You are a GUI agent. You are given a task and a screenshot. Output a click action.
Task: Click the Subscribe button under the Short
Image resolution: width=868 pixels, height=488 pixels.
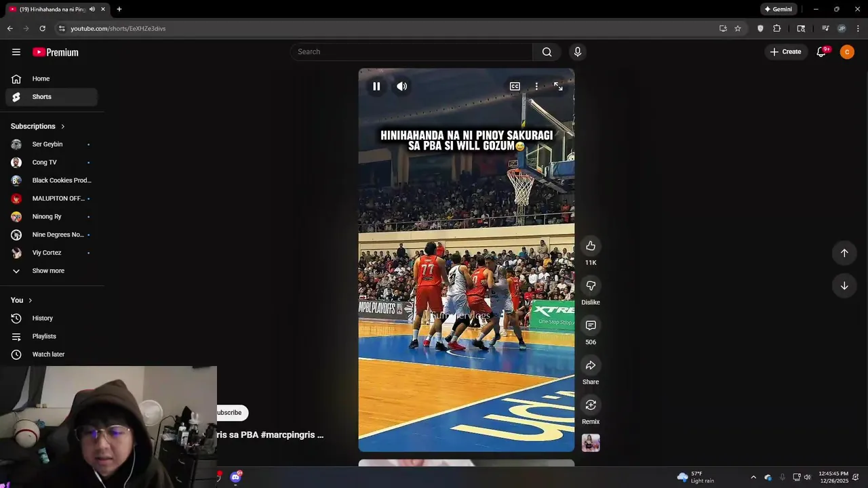click(x=232, y=413)
